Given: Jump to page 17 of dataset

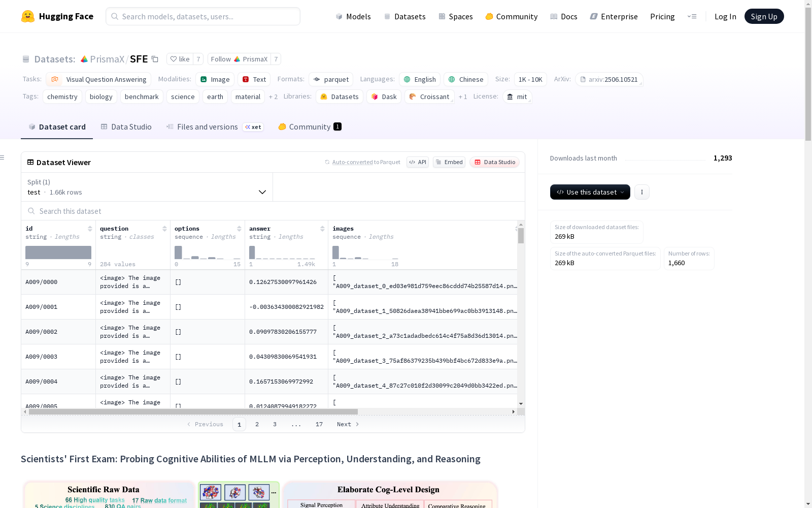Looking at the screenshot, I should pyautogui.click(x=319, y=424).
